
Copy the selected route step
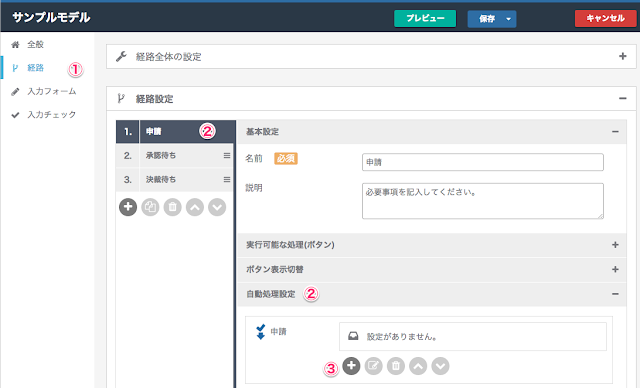150,207
